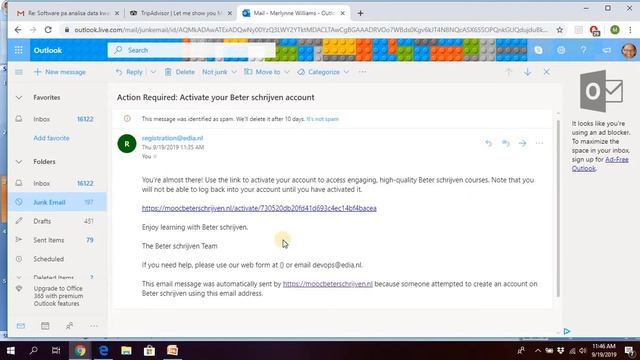This screenshot has height=360, width=640.
Task: Click the Reply button in toolbar
Action: 129,72
